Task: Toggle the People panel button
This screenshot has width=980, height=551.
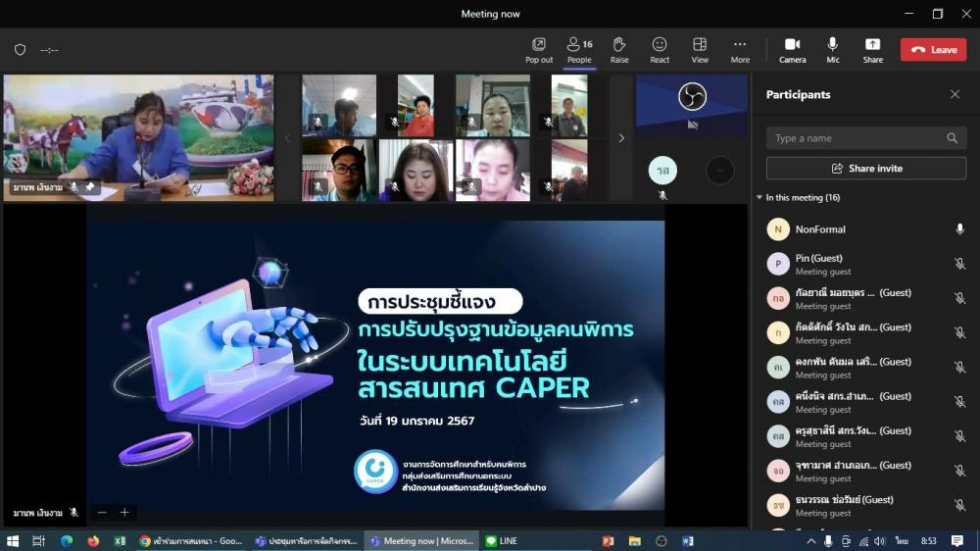Action: pyautogui.click(x=579, y=50)
